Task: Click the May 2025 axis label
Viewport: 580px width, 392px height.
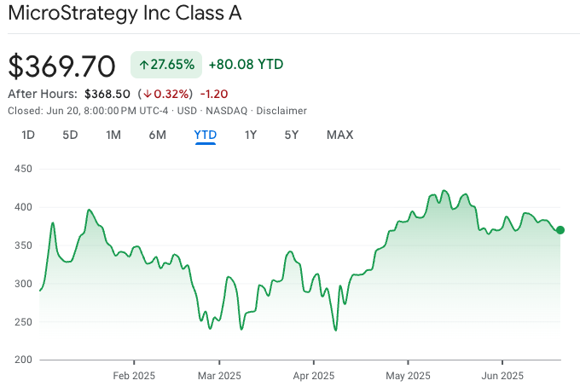Action: coord(408,376)
